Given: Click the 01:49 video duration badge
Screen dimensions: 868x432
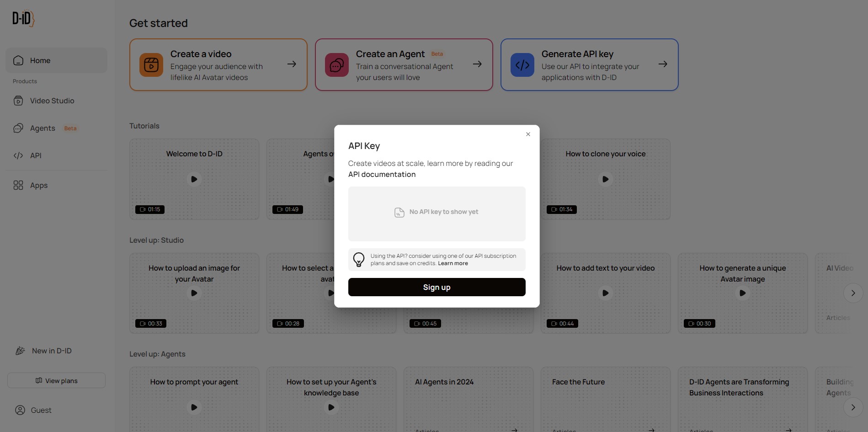Looking at the screenshot, I should [x=288, y=209].
